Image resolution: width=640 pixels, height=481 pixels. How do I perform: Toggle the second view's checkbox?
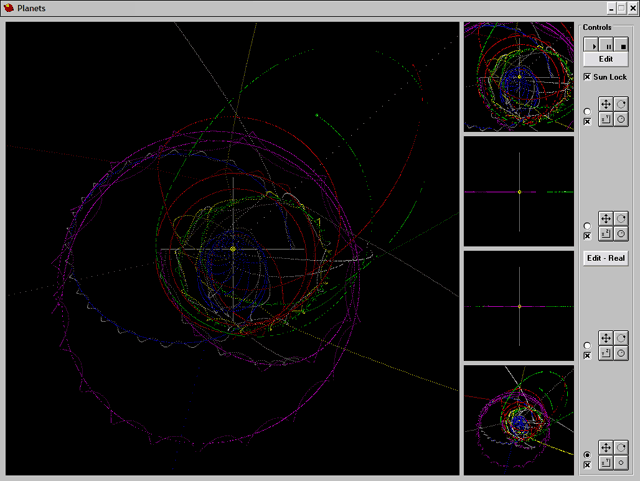(587, 236)
